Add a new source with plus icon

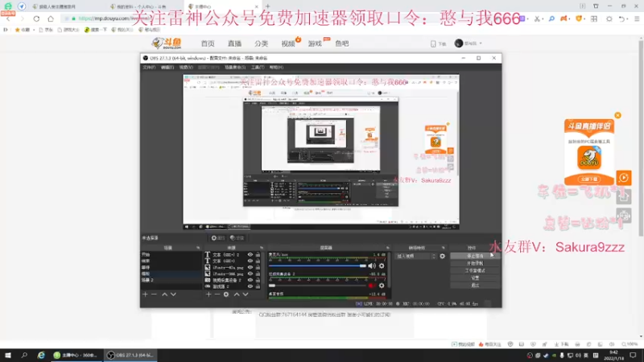pyautogui.click(x=208, y=294)
